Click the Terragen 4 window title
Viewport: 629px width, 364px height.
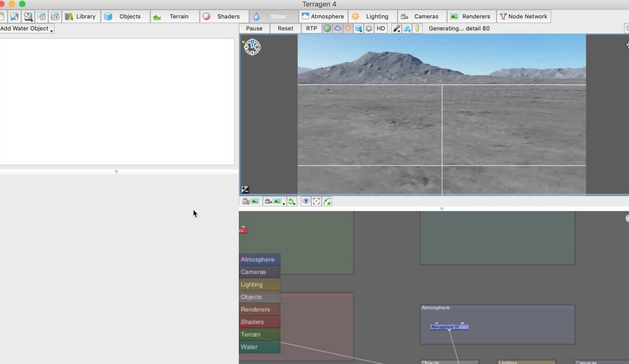pyautogui.click(x=319, y=4)
